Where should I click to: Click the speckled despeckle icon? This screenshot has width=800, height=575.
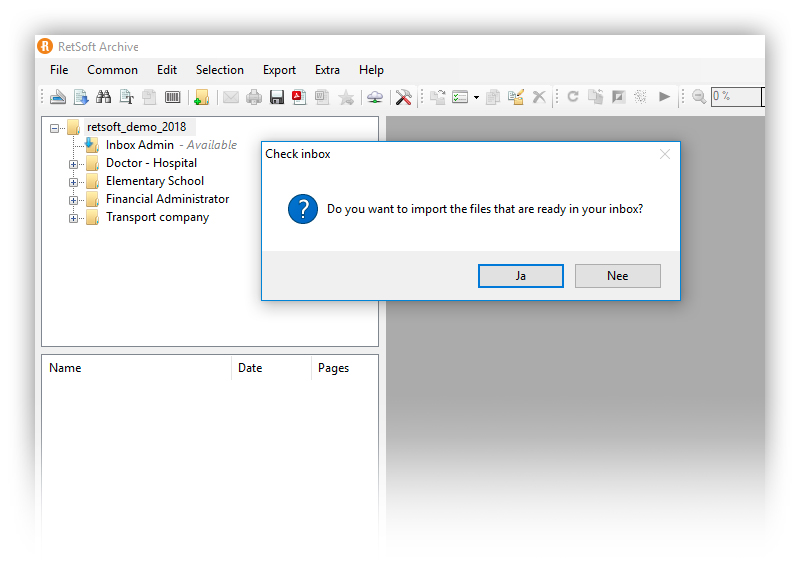pyautogui.click(x=640, y=96)
